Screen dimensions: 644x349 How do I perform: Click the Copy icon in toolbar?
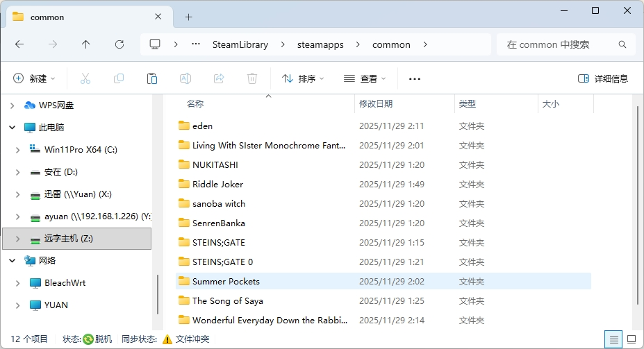coord(119,78)
